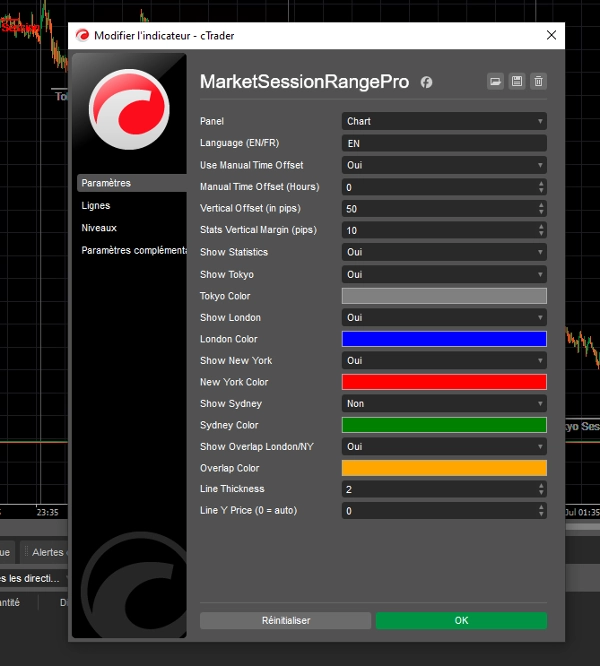Open the Show Statistics dropdown

(x=444, y=252)
